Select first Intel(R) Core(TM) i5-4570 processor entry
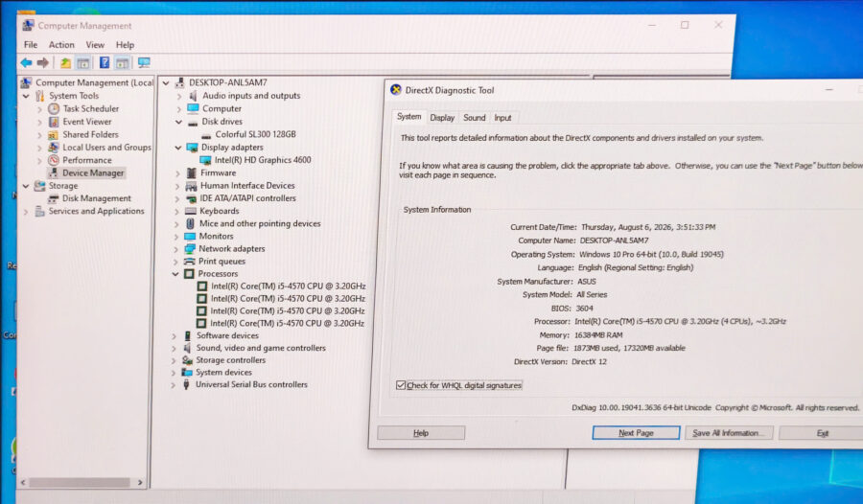This screenshot has width=863, height=504. [288, 286]
